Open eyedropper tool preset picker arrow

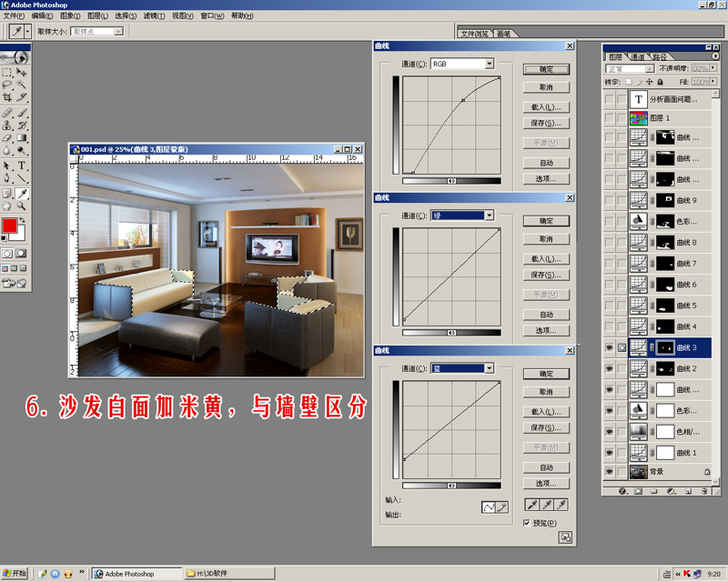coord(28,32)
